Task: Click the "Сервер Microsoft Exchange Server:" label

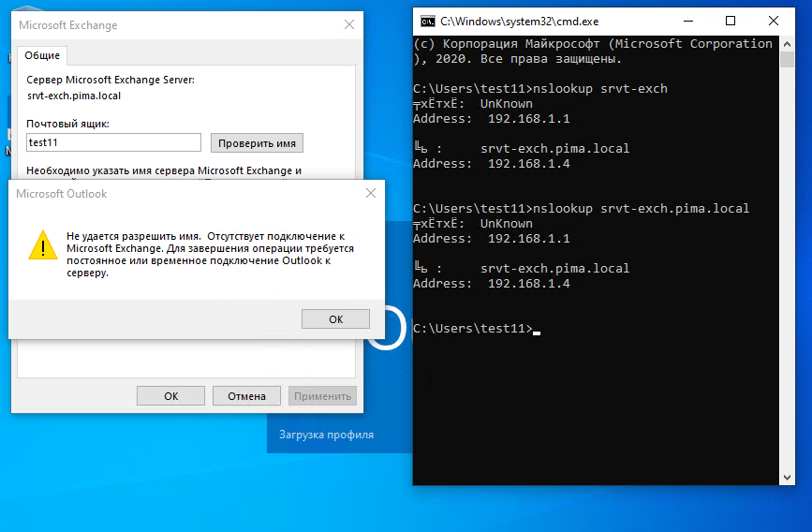Action: 111,80
